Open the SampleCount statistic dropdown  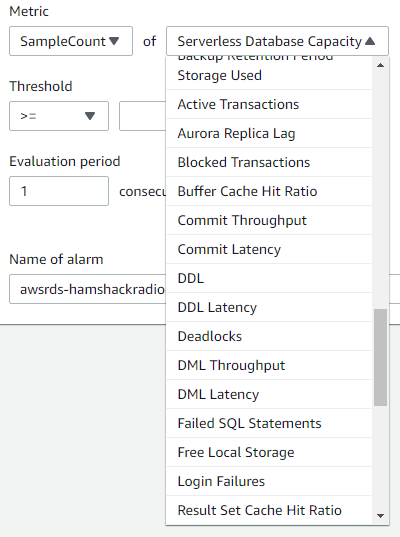(x=71, y=41)
